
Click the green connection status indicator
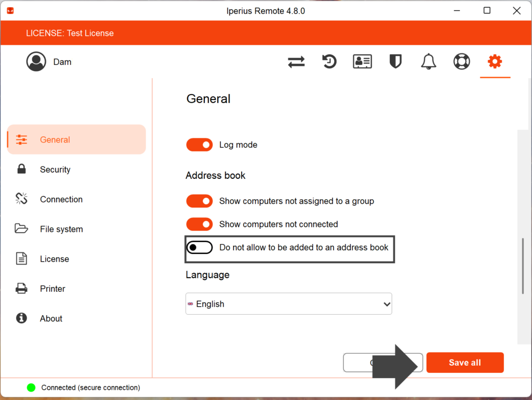[31, 388]
